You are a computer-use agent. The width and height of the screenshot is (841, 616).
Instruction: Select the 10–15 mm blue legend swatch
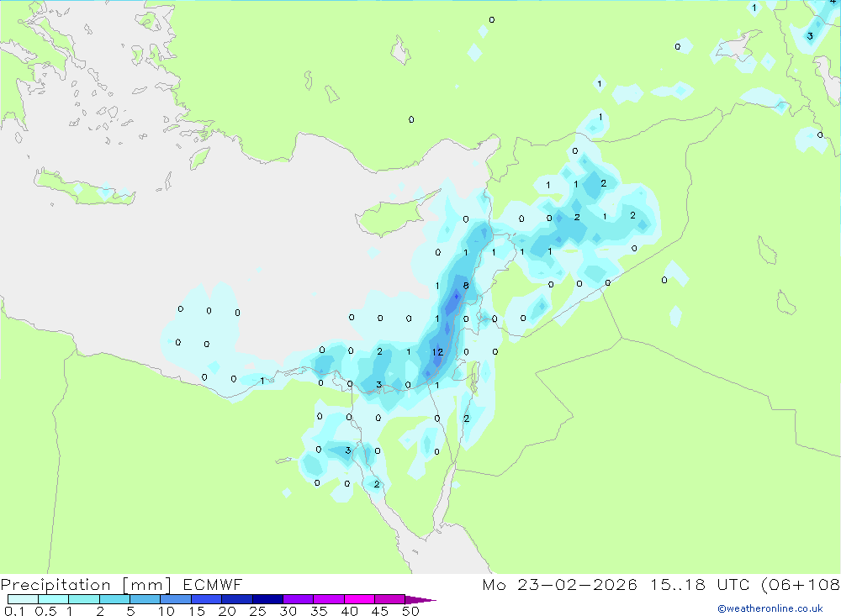176,599
